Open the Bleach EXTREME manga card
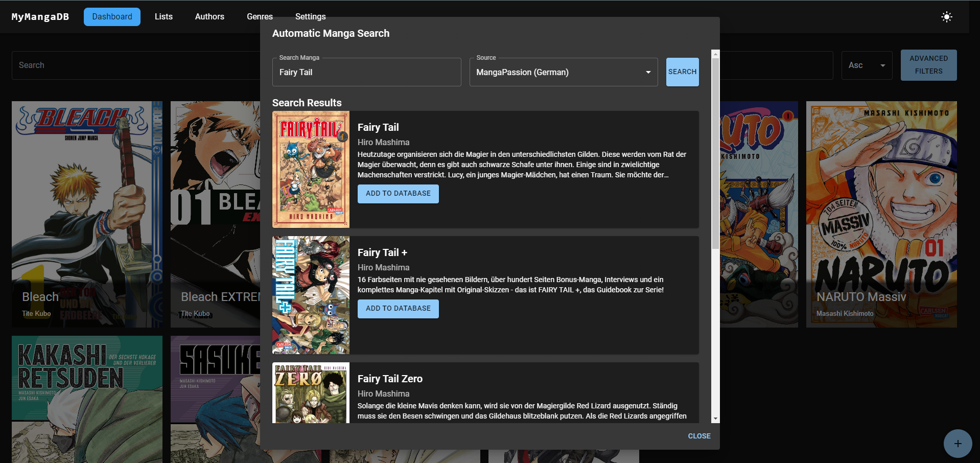The image size is (980, 463). pyautogui.click(x=215, y=214)
